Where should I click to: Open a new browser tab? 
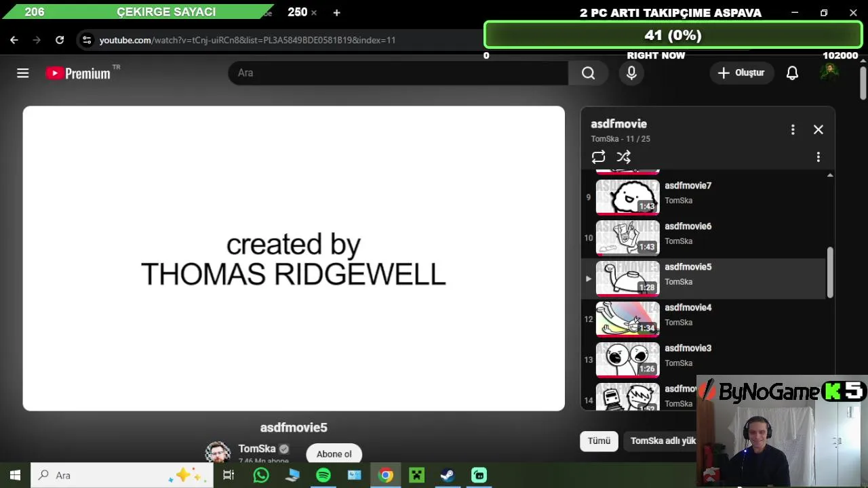pos(336,12)
